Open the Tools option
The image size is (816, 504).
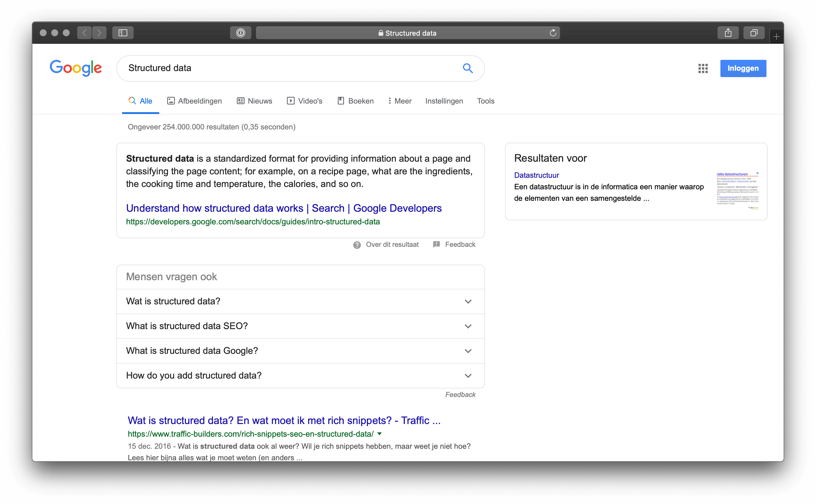[x=485, y=101]
